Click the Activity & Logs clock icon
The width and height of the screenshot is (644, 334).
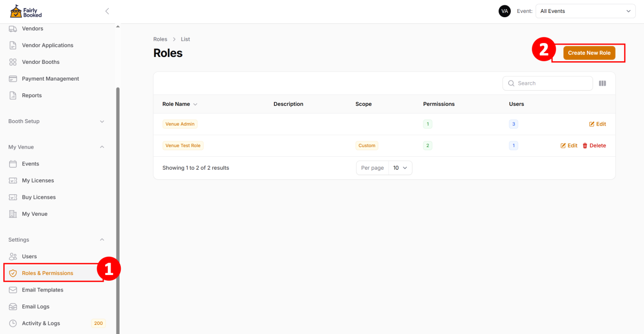pyautogui.click(x=13, y=323)
